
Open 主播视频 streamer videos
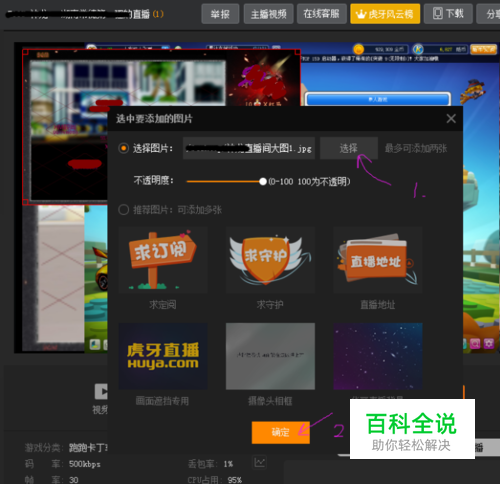[268, 14]
